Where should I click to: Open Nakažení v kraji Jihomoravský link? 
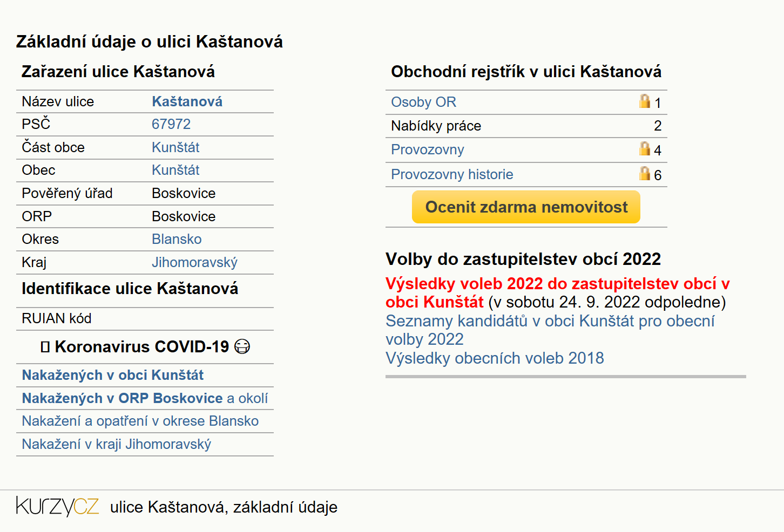coord(116,444)
